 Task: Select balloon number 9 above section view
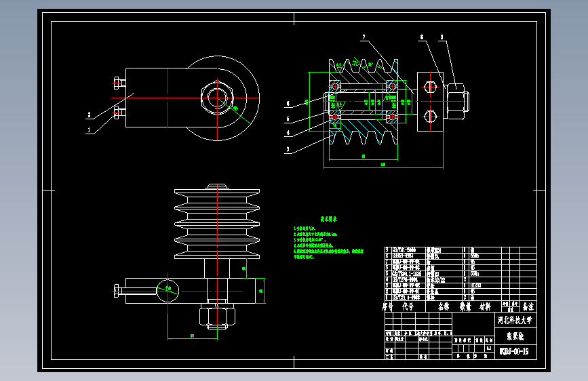coord(442,37)
